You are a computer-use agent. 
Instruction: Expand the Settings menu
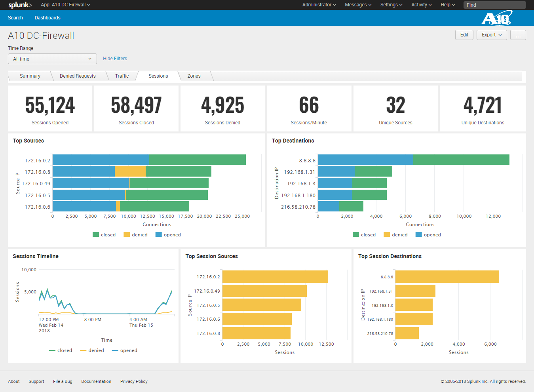pos(391,5)
